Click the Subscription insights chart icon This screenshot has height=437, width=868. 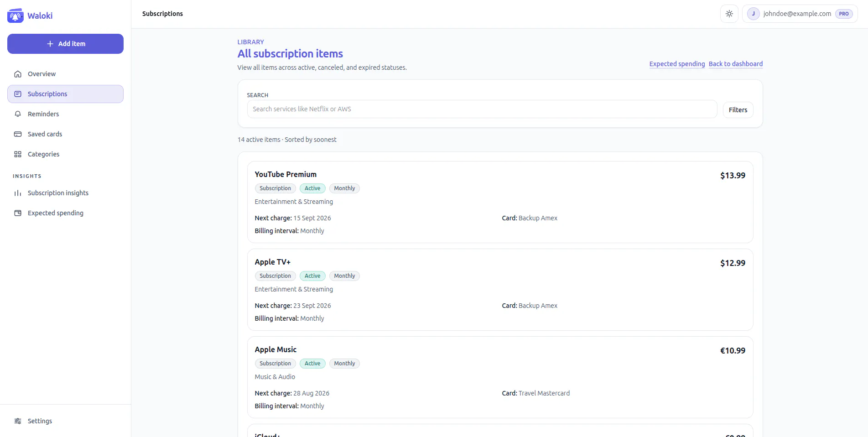coord(18,193)
